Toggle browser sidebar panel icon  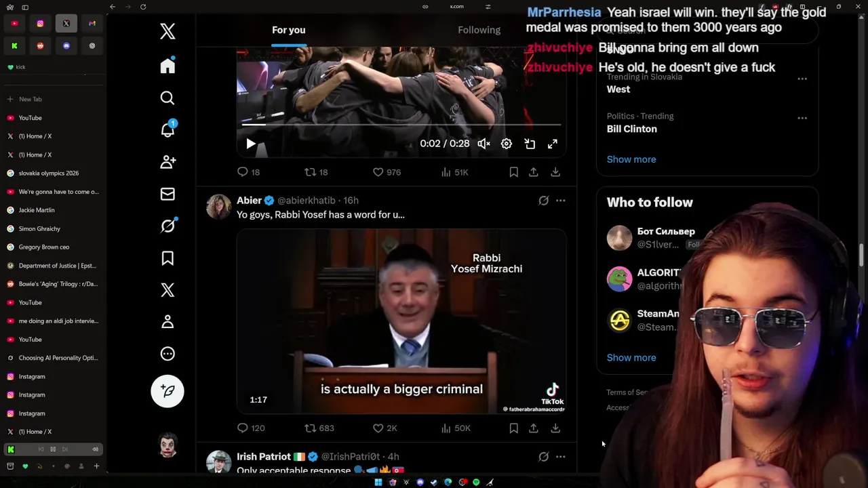[x=25, y=7]
